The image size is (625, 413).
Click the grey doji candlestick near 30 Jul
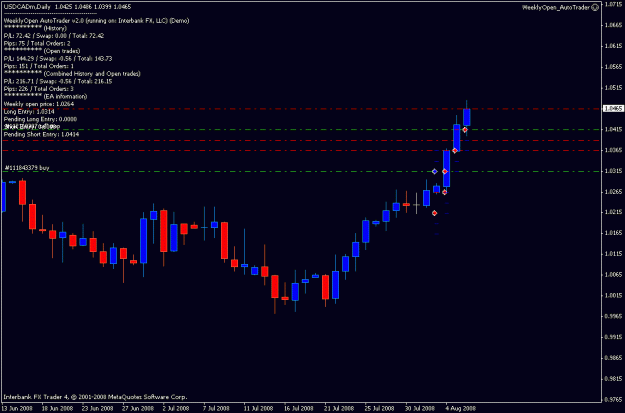pos(416,205)
